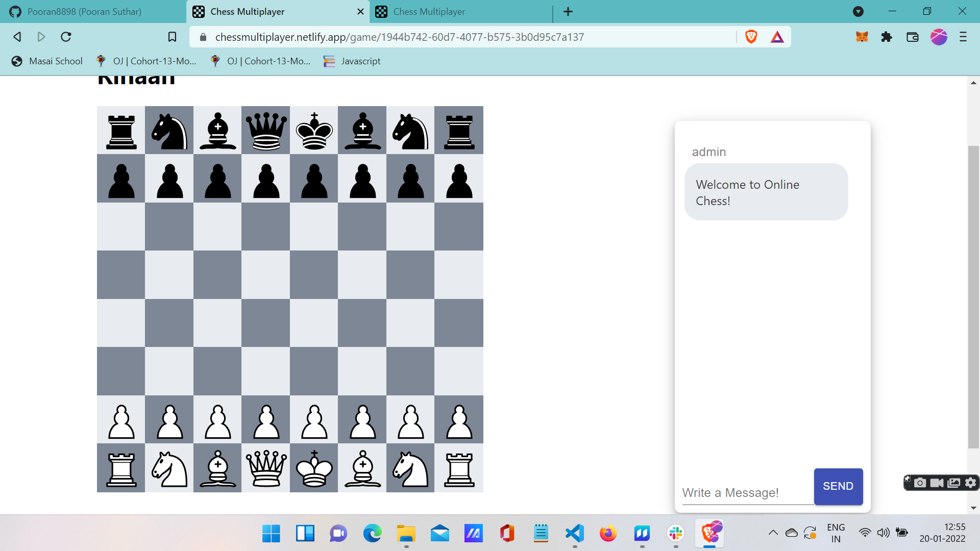Reload the chess game page
Image resolution: width=980 pixels, height=551 pixels.
coord(66,37)
